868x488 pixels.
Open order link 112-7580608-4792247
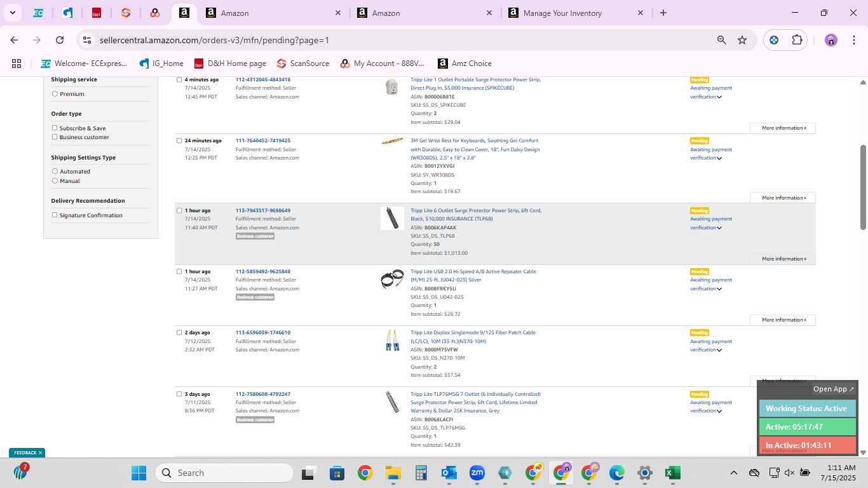click(263, 394)
